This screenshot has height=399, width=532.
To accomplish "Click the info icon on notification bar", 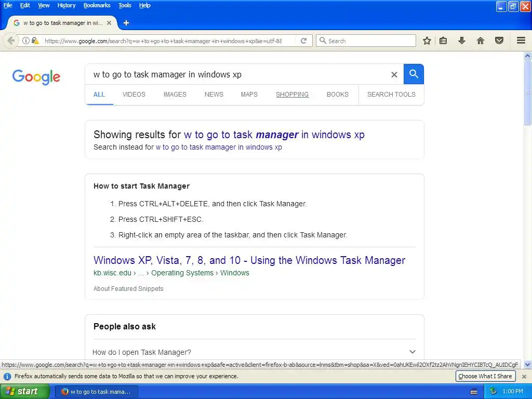I will (7, 376).
